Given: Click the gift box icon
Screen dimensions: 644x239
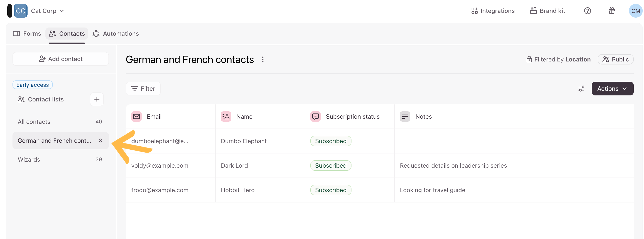Looking at the screenshot, I should (611, 11).
